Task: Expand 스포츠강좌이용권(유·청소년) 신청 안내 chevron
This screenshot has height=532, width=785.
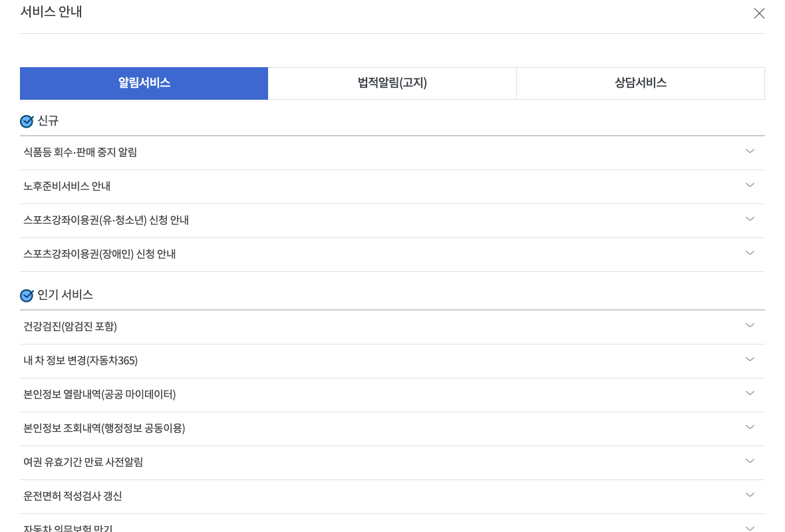Action: (750, 219)
